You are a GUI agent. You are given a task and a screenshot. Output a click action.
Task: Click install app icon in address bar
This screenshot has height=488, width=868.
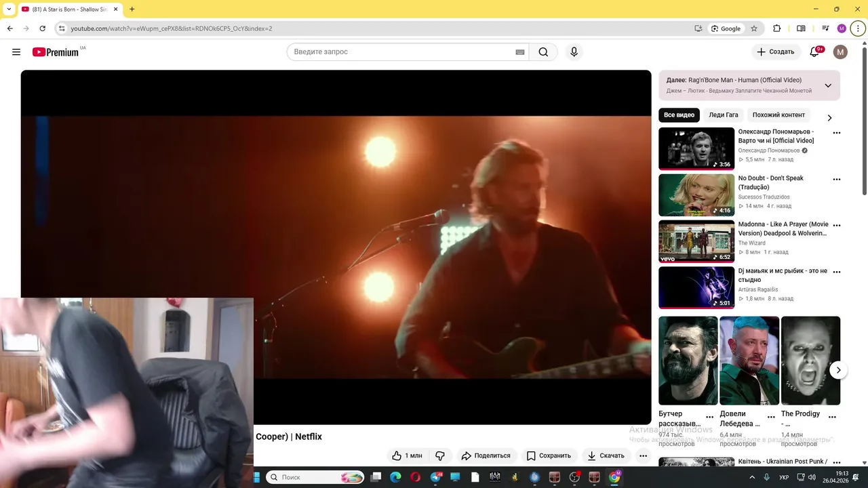click(698, 28)
